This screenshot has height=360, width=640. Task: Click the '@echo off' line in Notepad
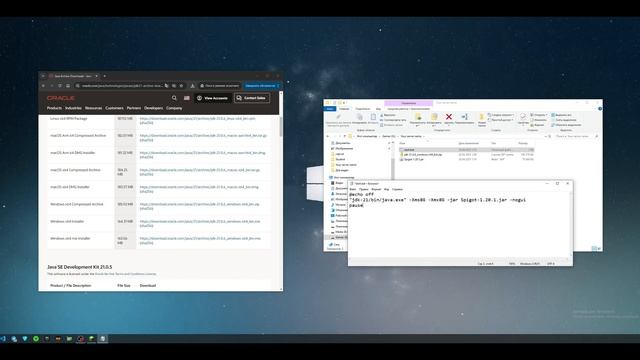(x=361, y=195)
